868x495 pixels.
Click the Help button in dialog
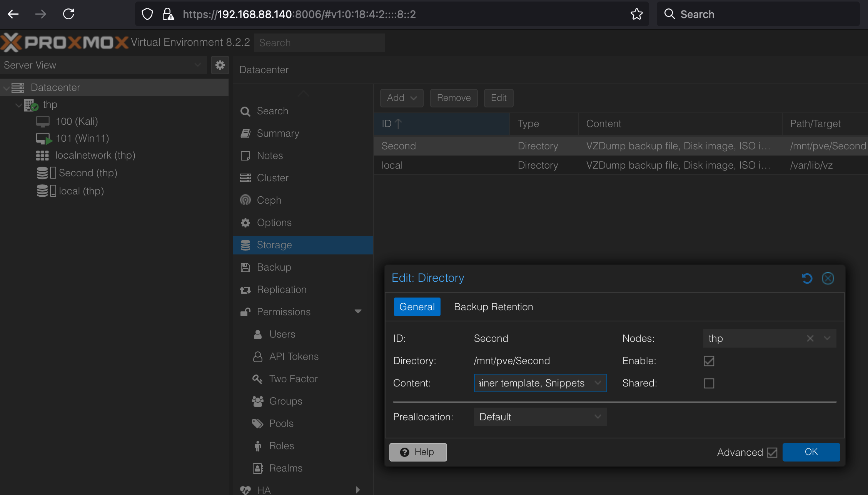[418, 452]
